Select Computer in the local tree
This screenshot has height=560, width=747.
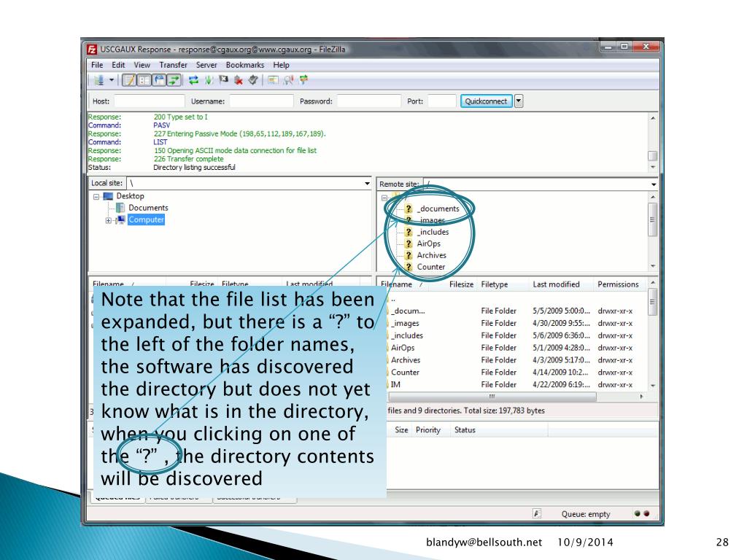coord(146,219)
